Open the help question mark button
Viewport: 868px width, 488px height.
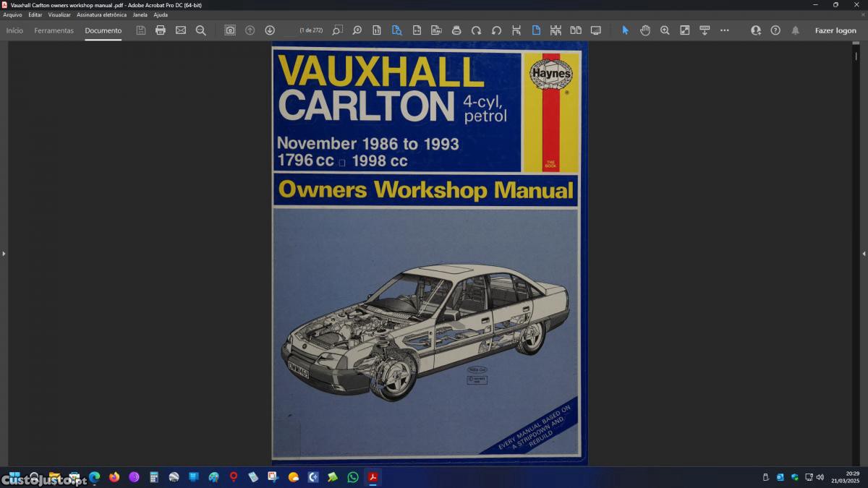tap(775, 30)
